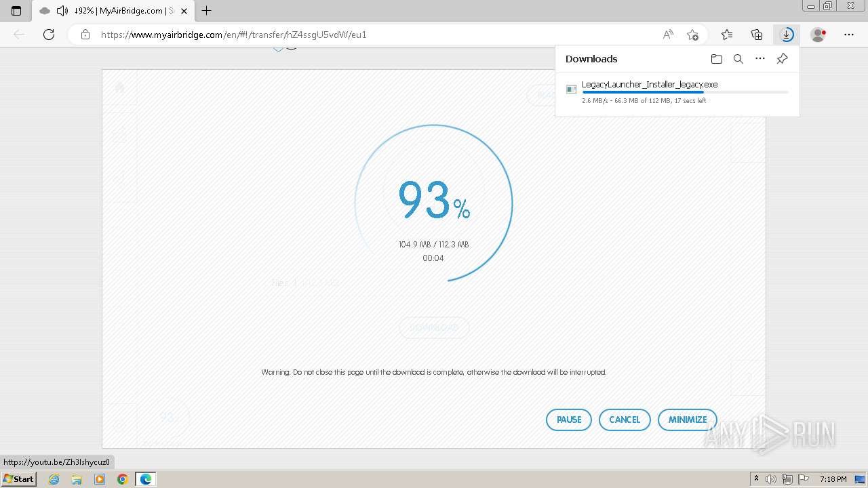
Task: Click the 93% progress figure
Action: (x=434, y=200)
